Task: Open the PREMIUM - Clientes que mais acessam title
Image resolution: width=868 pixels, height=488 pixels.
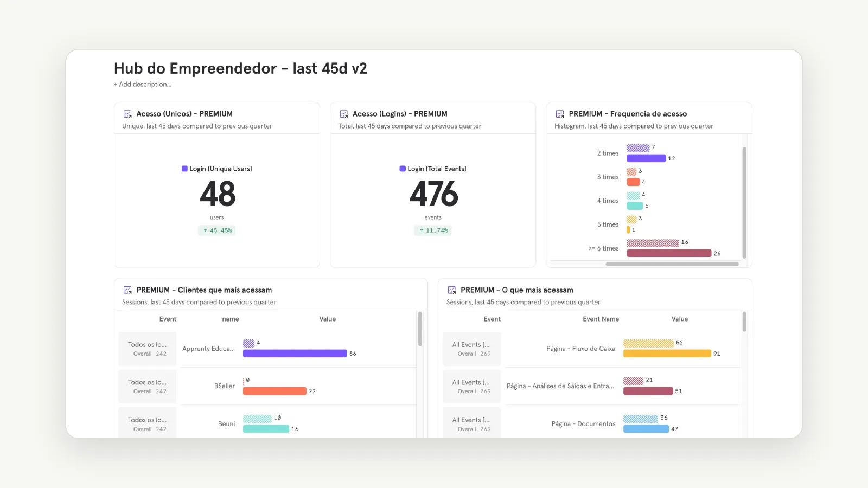Action: [204, 290]
